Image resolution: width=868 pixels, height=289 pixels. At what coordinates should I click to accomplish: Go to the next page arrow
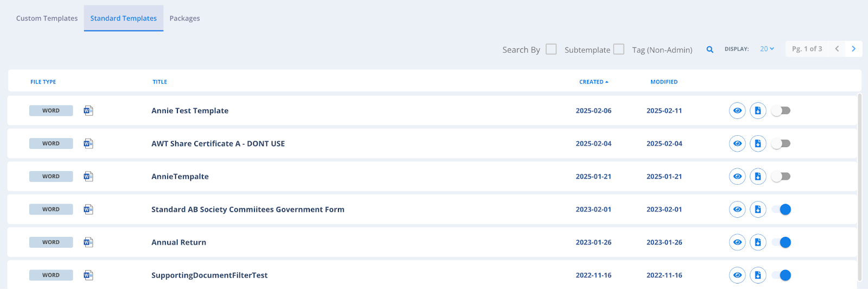click(853, 49)
